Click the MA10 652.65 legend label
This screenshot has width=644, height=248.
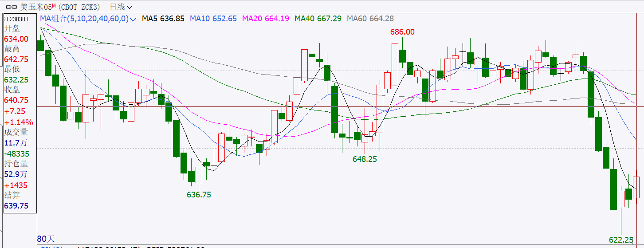(213, 19)
